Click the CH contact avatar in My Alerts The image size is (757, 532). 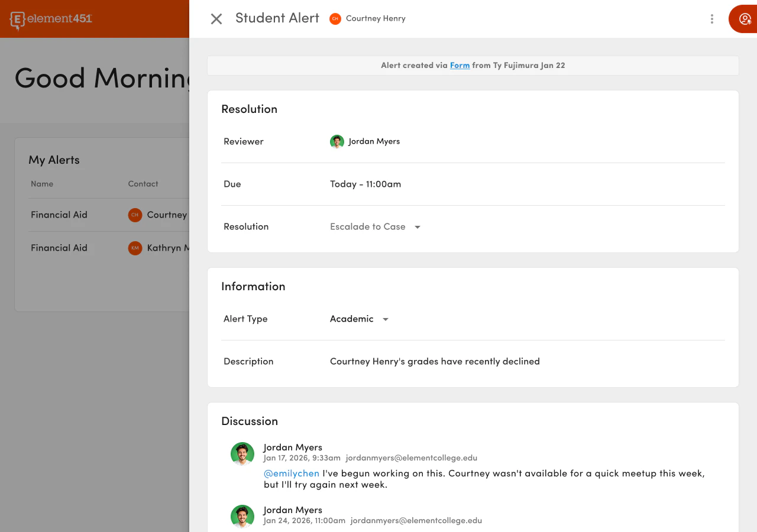135,215
